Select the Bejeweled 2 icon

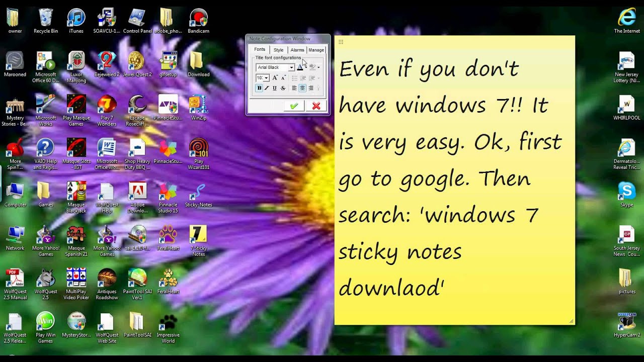click(107, 64)
